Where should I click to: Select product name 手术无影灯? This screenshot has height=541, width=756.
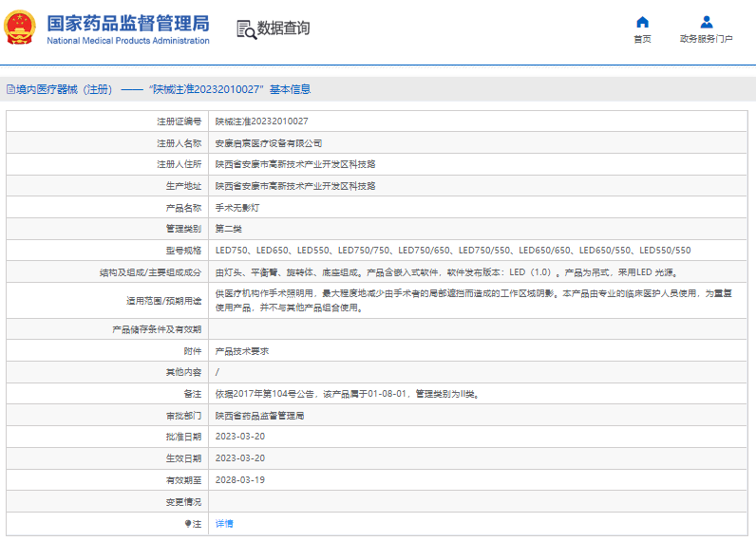237,208
